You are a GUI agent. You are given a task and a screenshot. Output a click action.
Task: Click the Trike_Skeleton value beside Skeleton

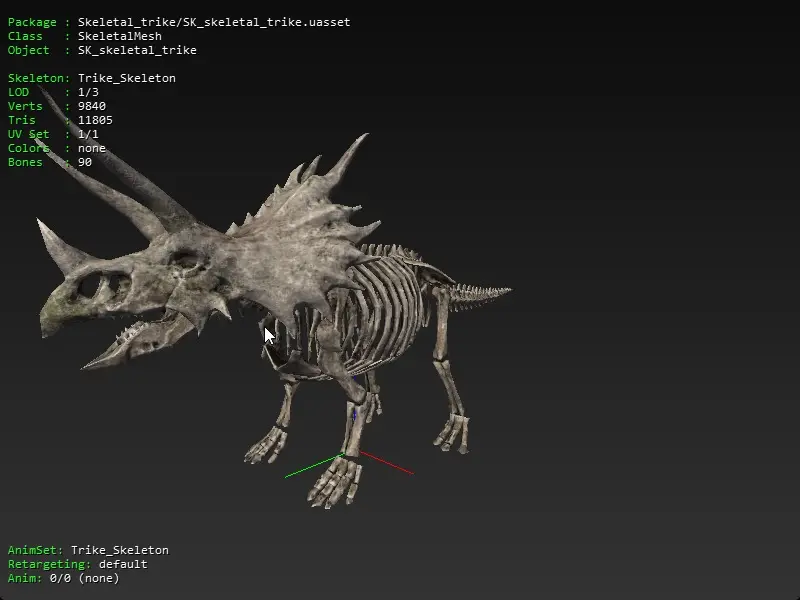[x=127, y=78]
